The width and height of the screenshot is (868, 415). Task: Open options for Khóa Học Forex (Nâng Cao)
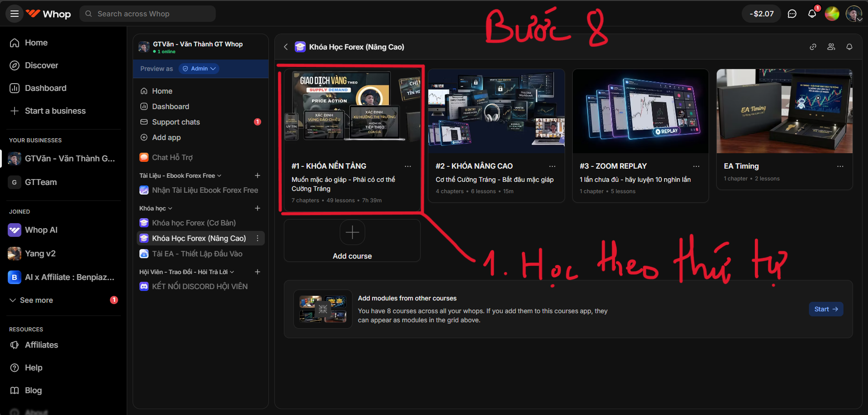tap(258, 238)
